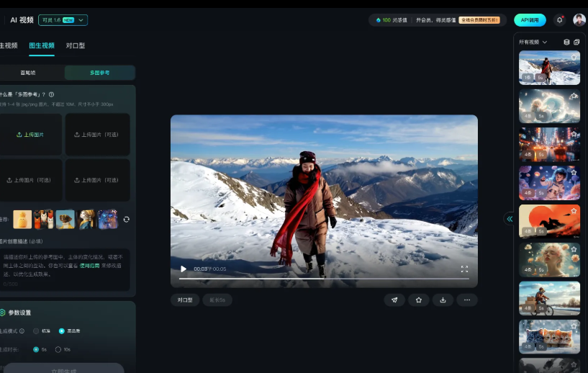This screenshot has width=588, height=373.
Task: Click the API调用 button
Action: (530, 20)
